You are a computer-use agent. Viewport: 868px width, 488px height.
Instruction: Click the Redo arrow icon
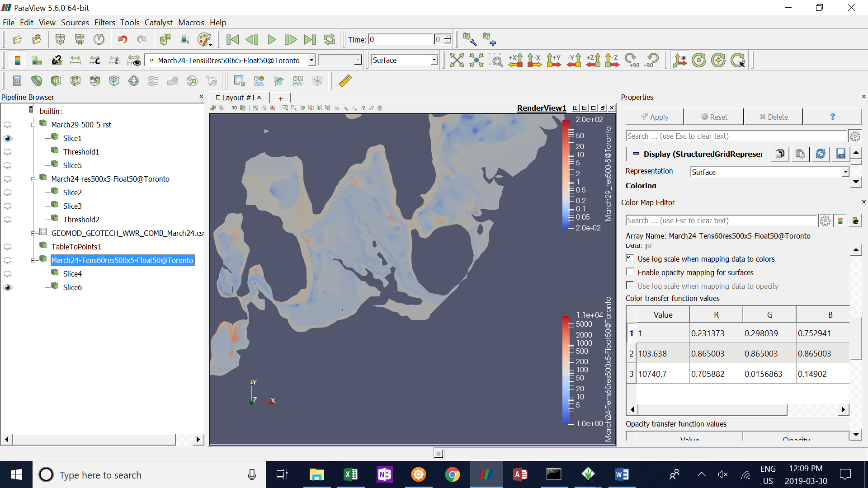[142, 40]
